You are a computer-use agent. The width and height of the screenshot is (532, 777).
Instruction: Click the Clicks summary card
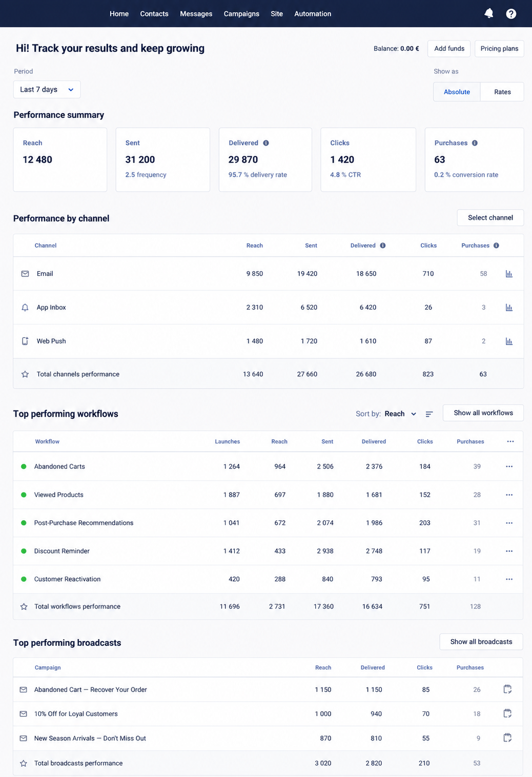pyautogui.click(x=369, y=159)
